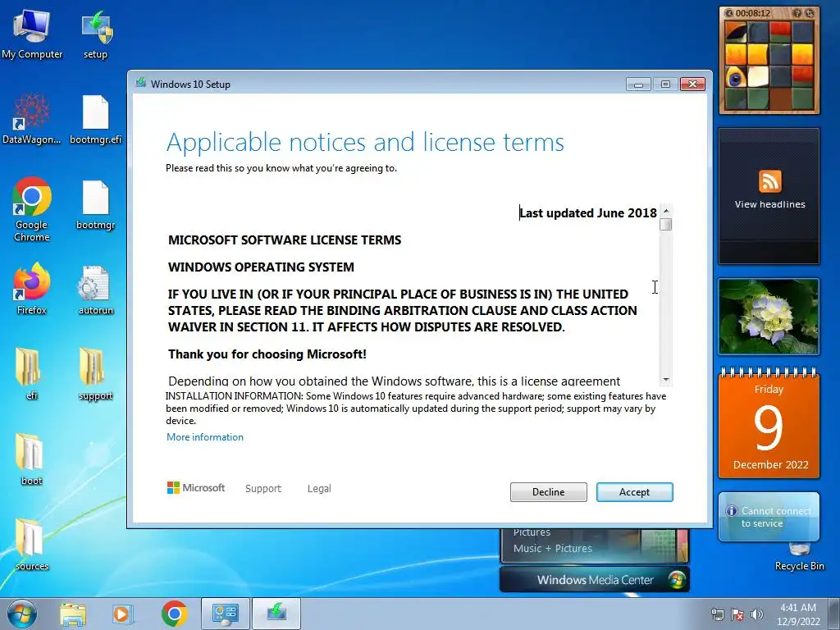The height and width of the screenshot is (630, 840).
Task: Click the "MICROSOFT SOFTWARE LICENSE TERMS" heading
Action: point(285,240)
